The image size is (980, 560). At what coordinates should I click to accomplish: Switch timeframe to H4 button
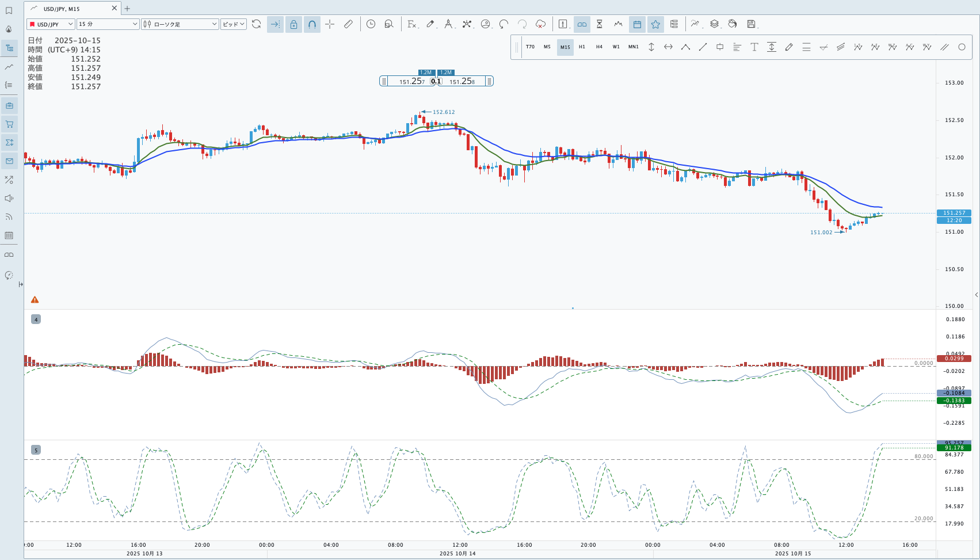point(599,47)
